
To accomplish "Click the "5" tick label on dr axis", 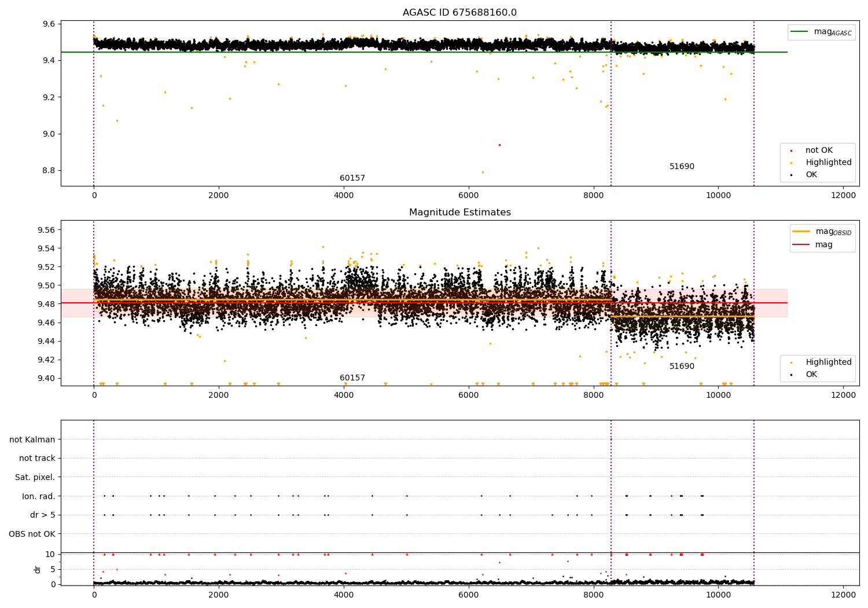I will 53,570.
